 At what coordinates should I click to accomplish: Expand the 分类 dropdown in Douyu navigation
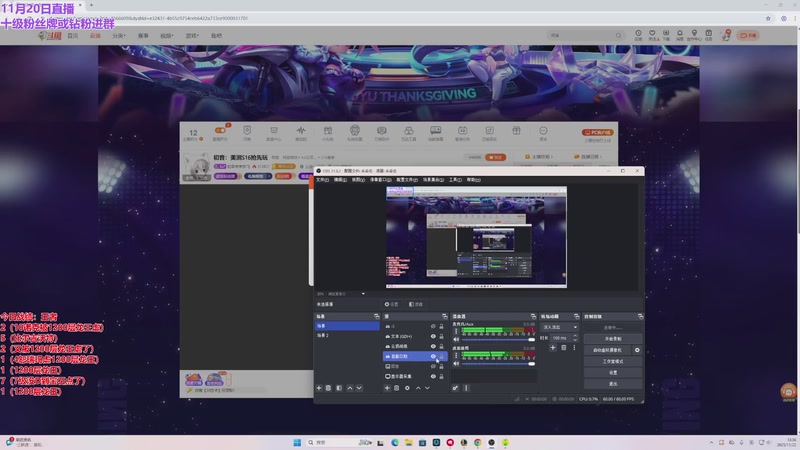click(118, 36)
